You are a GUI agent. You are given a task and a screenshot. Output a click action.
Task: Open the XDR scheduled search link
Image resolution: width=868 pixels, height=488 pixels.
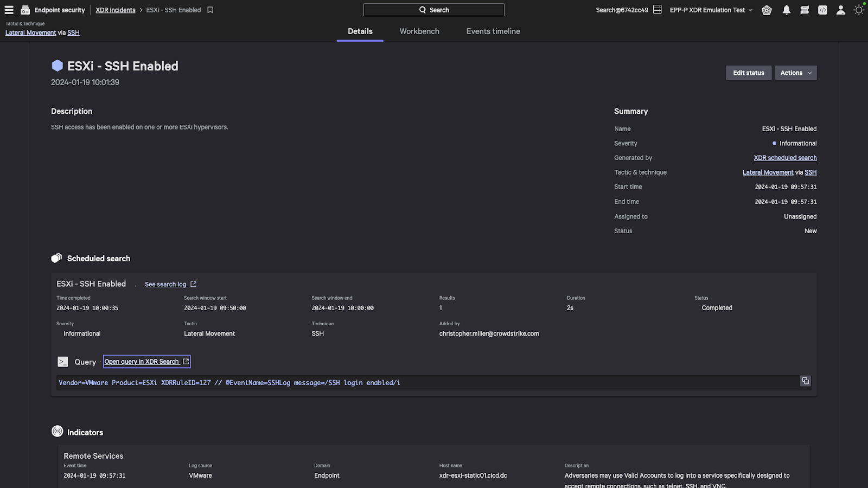click(x=785, y=158)
